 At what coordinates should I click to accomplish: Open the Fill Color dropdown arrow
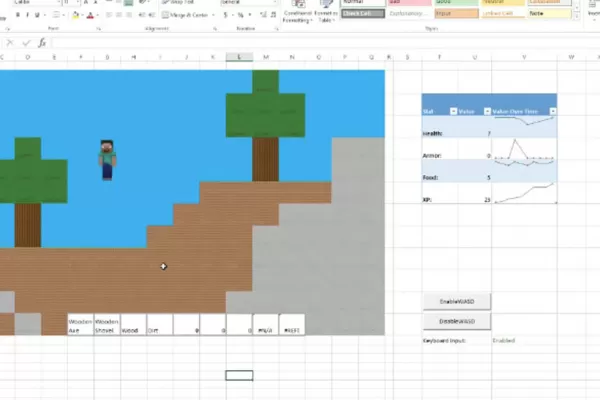click(82, 15)
